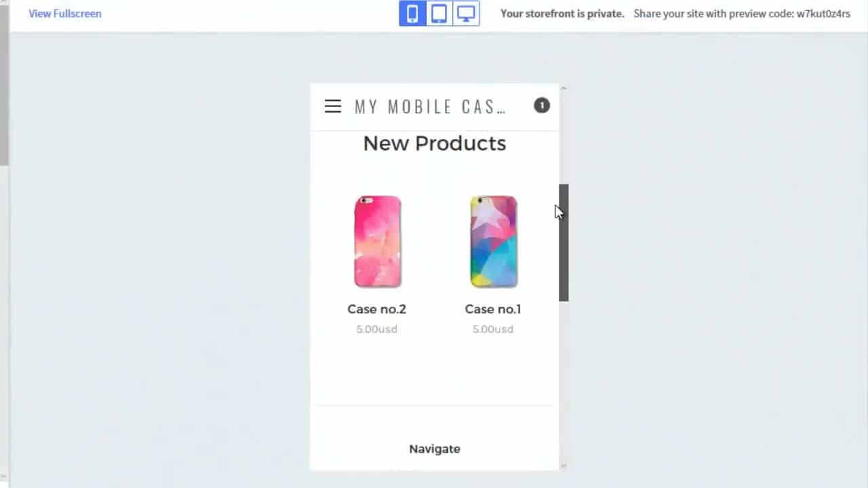The width and height of the screenshot is (868, 488).
Task: Click the 5.00usd price under Case no.2
Action: [377, 329]
